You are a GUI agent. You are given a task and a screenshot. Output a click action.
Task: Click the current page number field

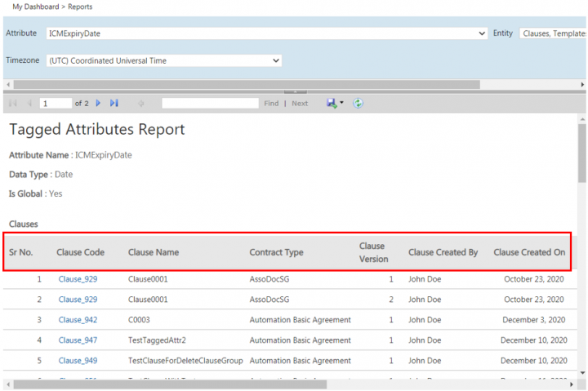(x=56, y=104)
